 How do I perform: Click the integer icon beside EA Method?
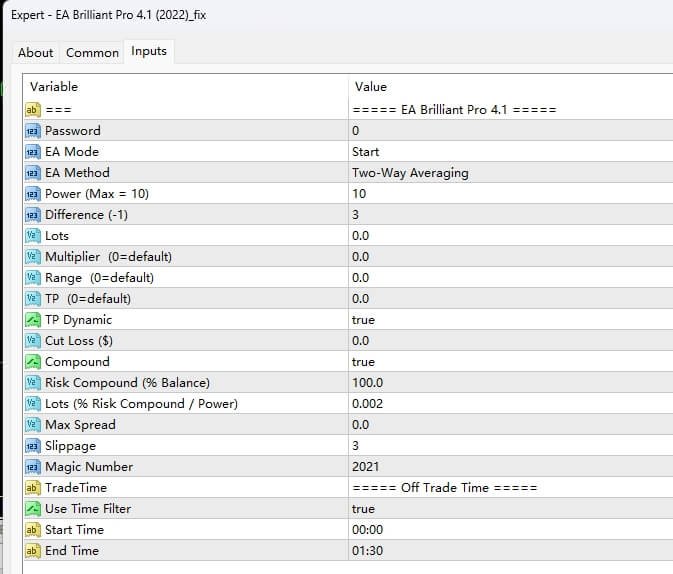point(33,173)
